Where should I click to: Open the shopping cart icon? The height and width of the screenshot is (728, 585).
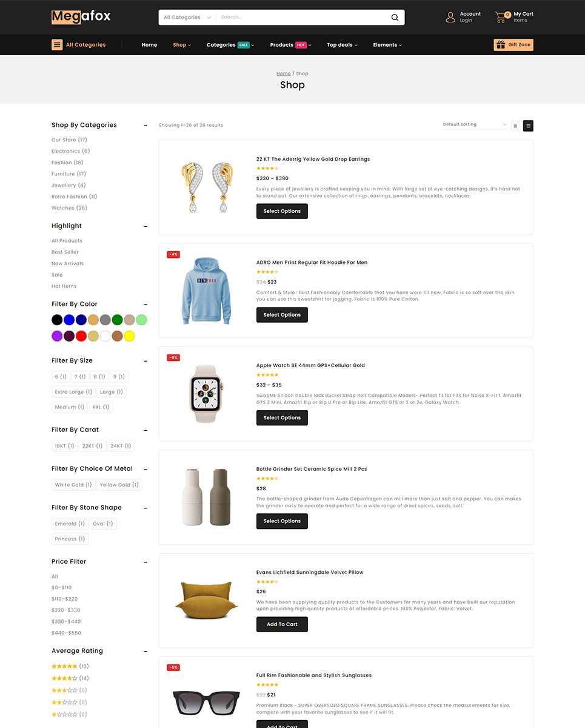point(501,17)
